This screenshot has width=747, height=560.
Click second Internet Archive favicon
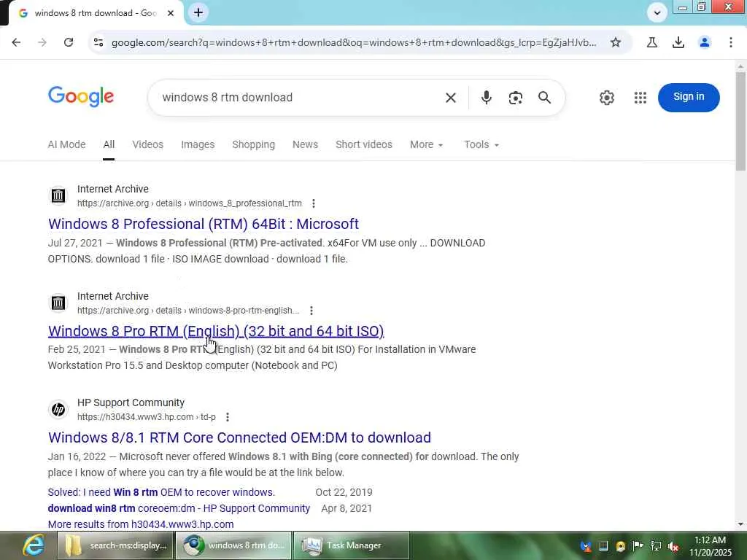pos(58,303)
